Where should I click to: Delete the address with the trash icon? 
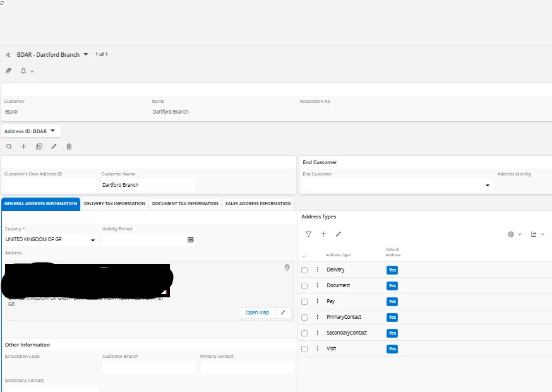click(x=69, y=146)
